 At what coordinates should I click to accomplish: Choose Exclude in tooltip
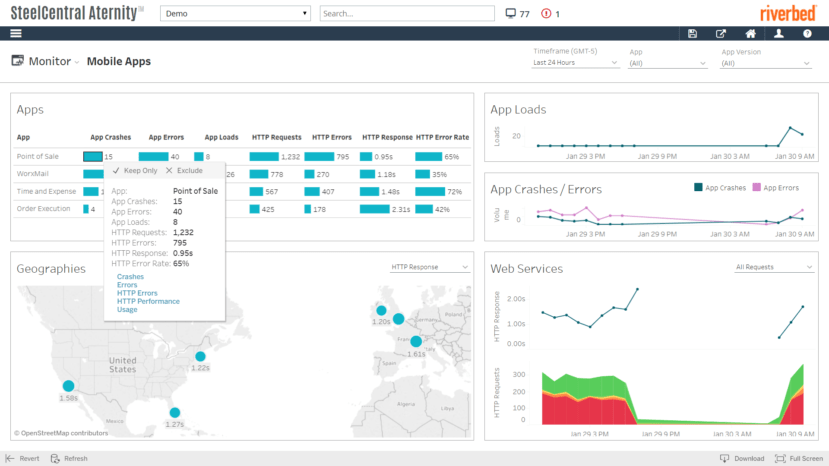[x=184, y=170]
